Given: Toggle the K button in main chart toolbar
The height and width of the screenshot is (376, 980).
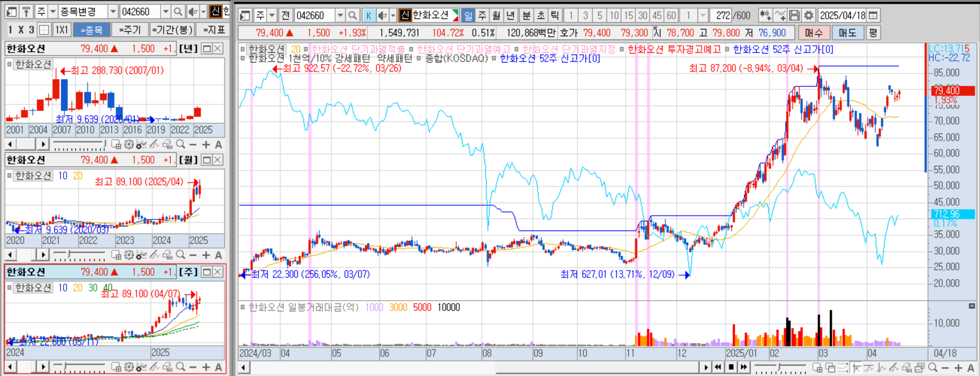Looking at the screenshot, I should click(369, 16).
